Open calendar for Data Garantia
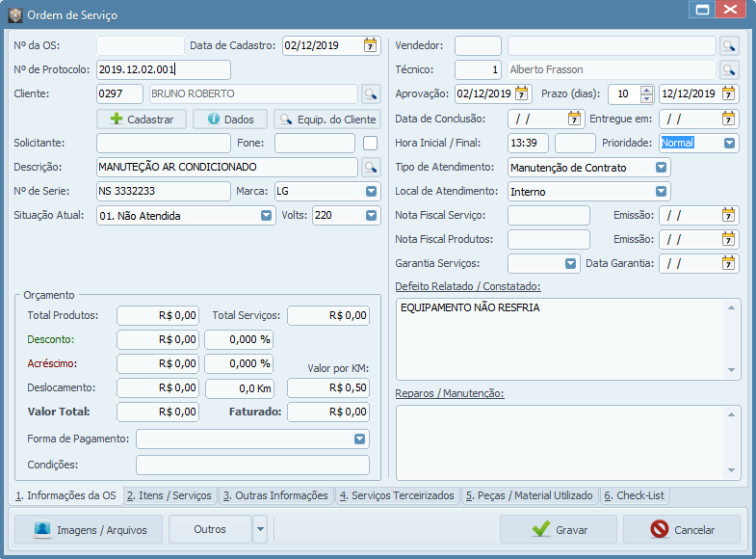The width and height of the screenshot is (756, 559). tap(728, 263)
